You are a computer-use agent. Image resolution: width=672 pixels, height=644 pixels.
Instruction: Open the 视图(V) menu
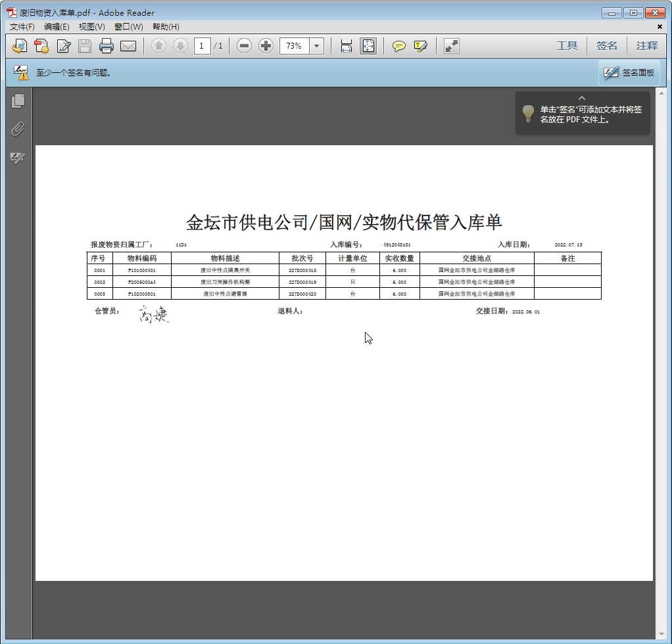(91, 27)
